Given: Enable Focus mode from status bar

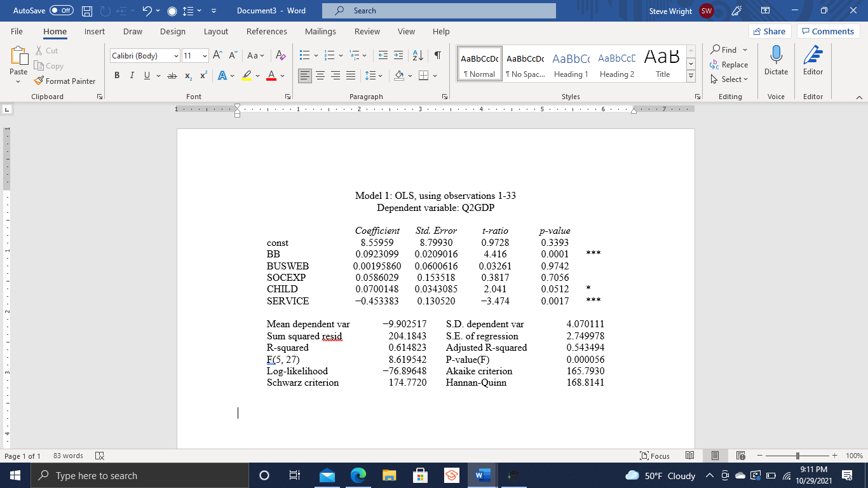Looking at the screenshot, I should pos(655,456).
